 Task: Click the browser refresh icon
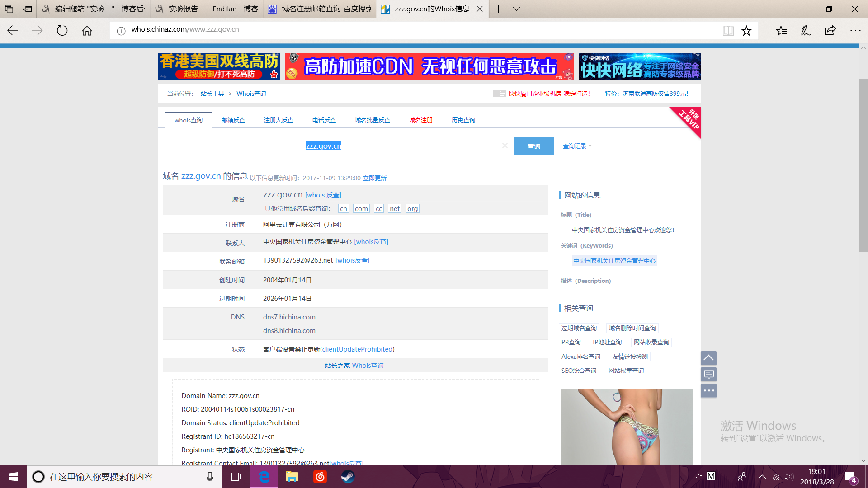(62, 30)
